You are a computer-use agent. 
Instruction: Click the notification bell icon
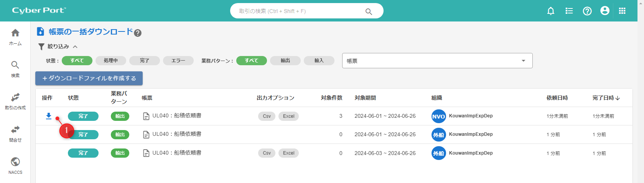tap(550, 11)
